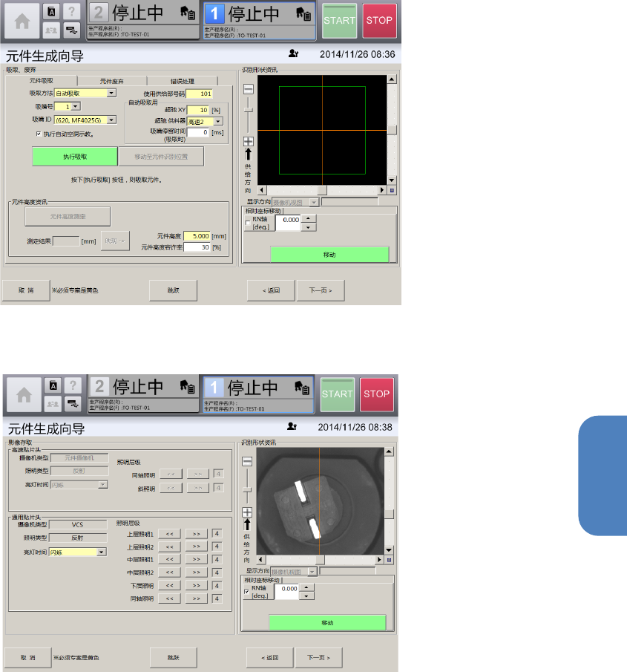This screenshot has height=672, width=627.
Task: Click the small blue corner square of component photo view
Action: pos(390,560)
